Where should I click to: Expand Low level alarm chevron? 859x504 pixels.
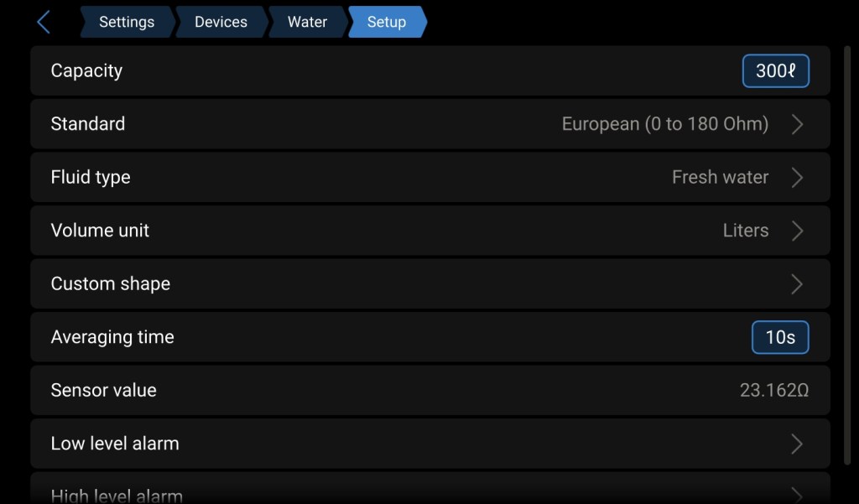(797, 444)
